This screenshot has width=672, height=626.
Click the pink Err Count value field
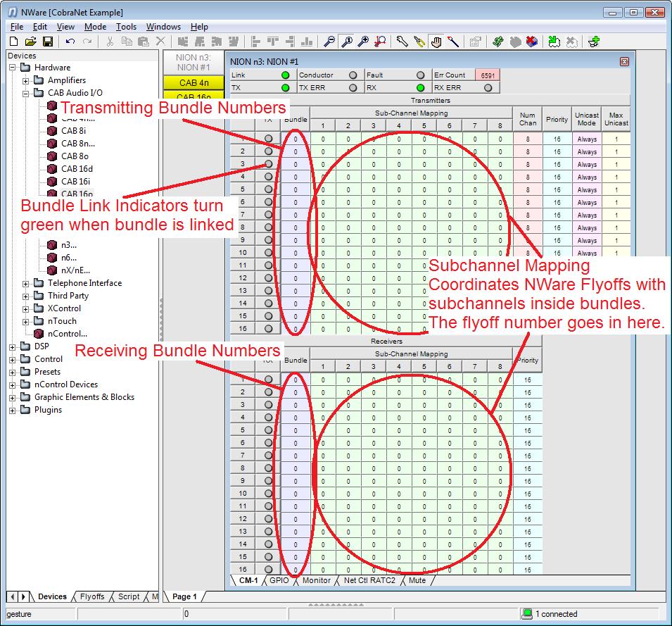pyautogui.click(x=486, y=75)
